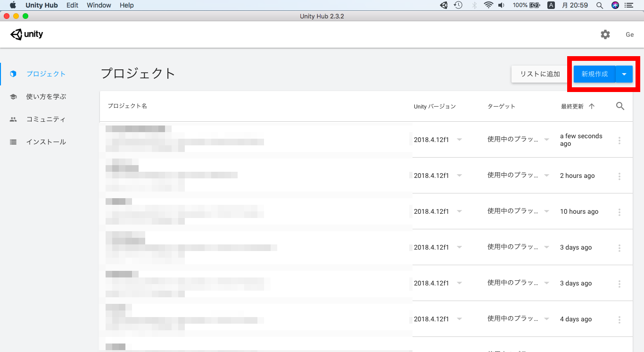Viewport: 644px width, 352px height.
Task: Toggle the 最終更新 sort arrow
Action: click(592, 106)
